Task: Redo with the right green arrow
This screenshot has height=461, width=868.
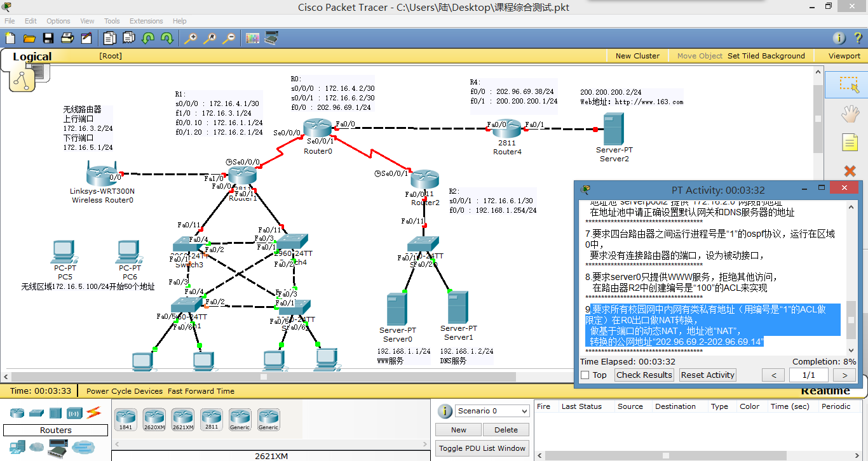Action: tap(167, 38)
